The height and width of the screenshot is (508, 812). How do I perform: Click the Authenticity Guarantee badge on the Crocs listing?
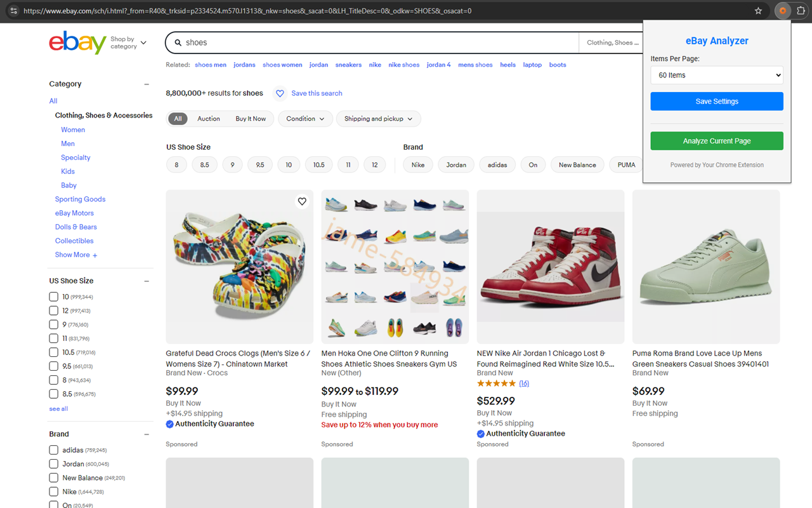210,424
